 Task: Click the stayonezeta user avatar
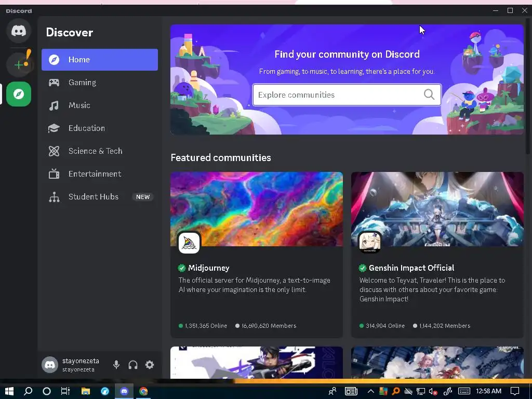(x=50, y=365)
